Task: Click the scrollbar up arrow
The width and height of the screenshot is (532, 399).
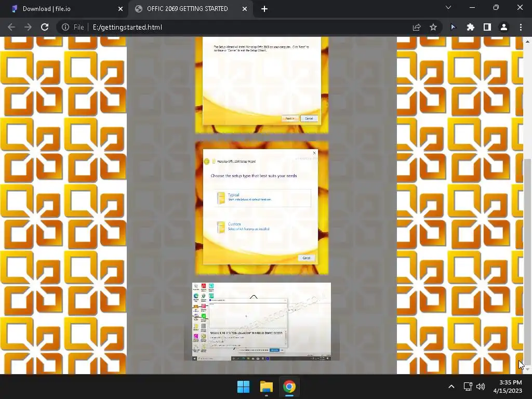Action: pyautogui.click(x=527, y=42)
